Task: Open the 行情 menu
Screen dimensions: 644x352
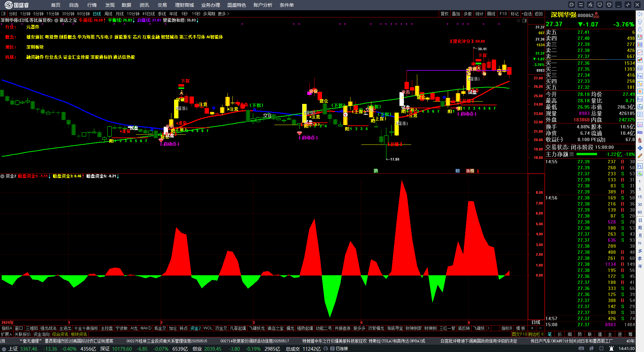Action: click(x=92, y=5)
